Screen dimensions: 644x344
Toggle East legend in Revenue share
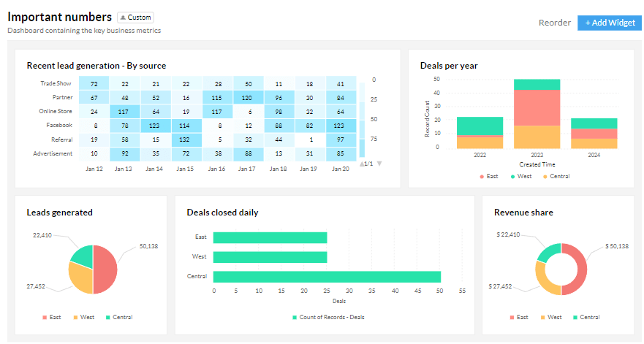click(x=519, y=317)
